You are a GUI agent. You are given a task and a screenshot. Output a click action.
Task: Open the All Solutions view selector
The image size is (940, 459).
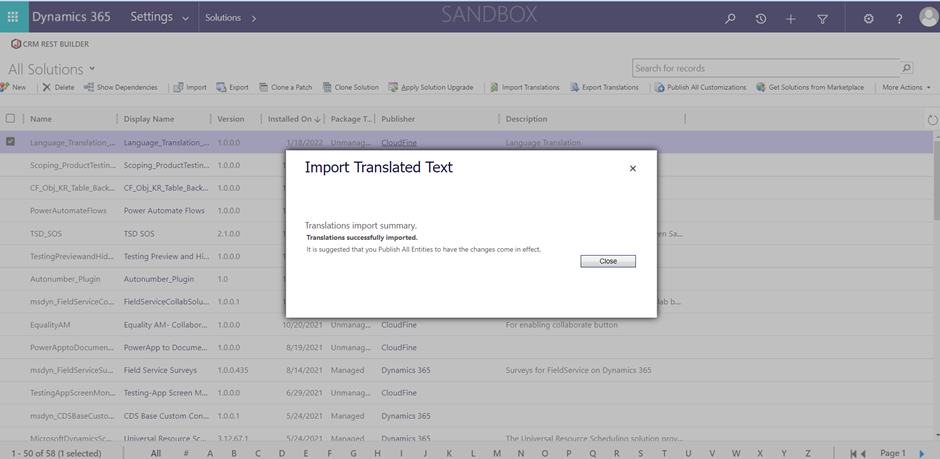click(x=52, y=69)
